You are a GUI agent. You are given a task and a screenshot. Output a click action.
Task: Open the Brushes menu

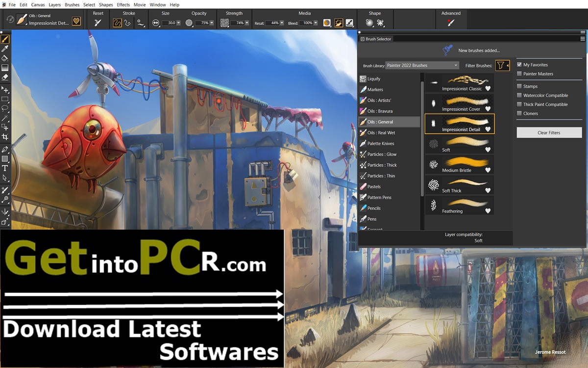click(x=72, y=4)
